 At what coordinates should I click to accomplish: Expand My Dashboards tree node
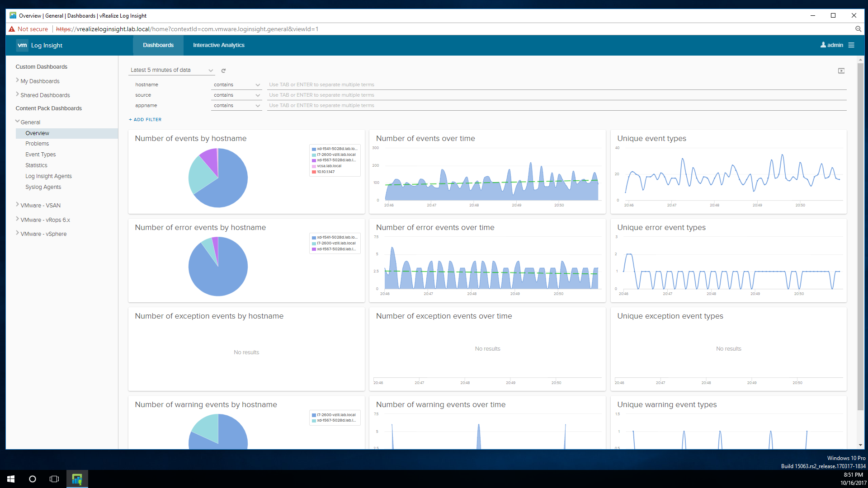tap(17, 80)
